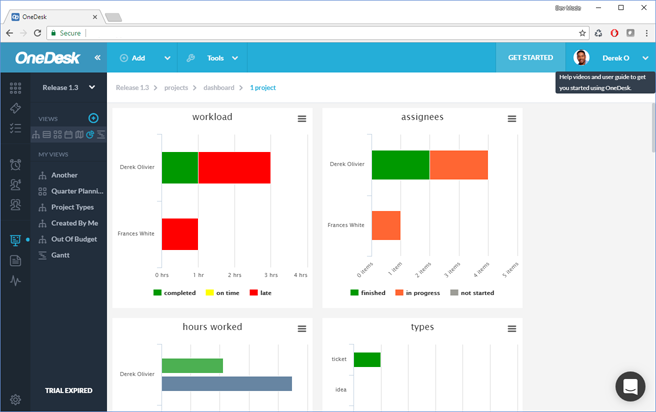
Task: Add a new view with plus icon
Action: coord(93,118)
